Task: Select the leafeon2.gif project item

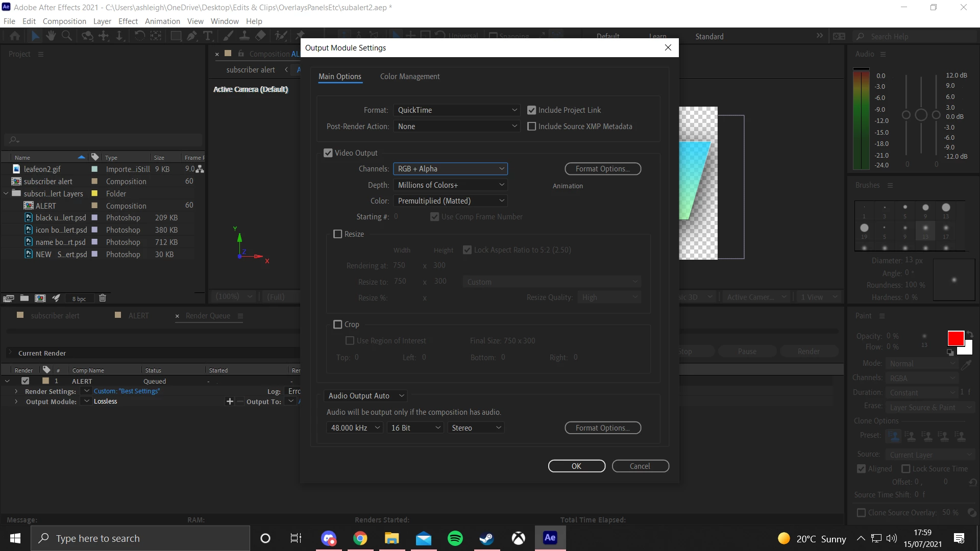Action: pos(42,169)
